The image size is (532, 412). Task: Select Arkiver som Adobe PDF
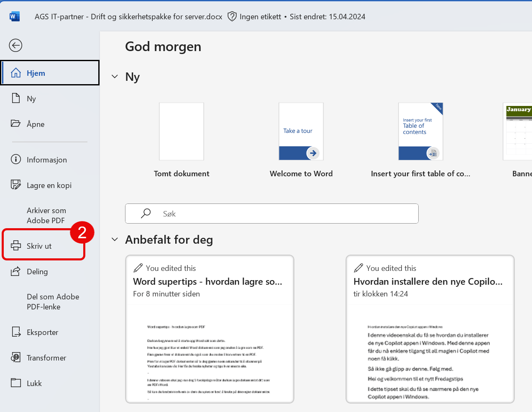click(x=50, y=215)
